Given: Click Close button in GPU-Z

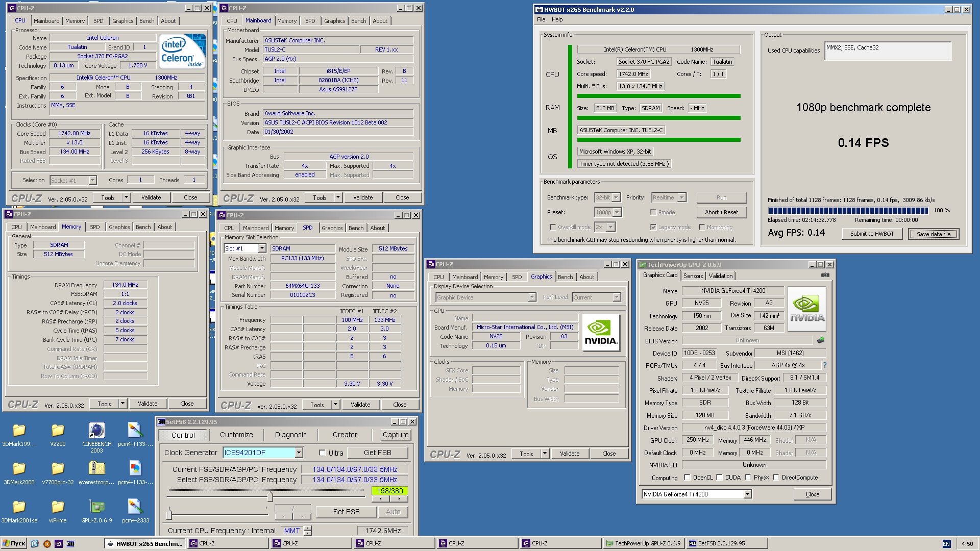Looking at the screenshot, I should 812,494.
